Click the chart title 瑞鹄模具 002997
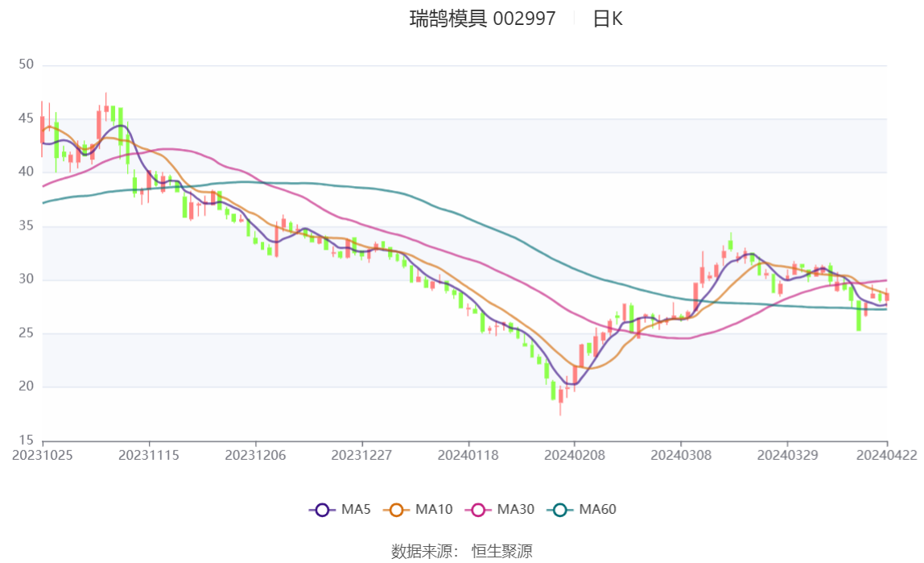This screenshot has width=924, height=563. [483, 19]
